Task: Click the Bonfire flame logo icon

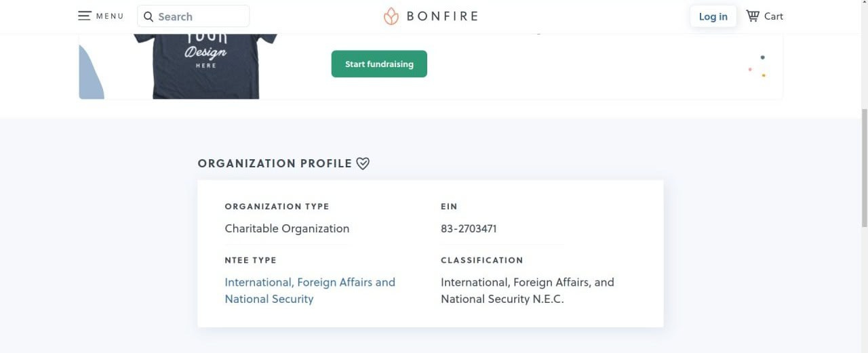Action: 391,16
